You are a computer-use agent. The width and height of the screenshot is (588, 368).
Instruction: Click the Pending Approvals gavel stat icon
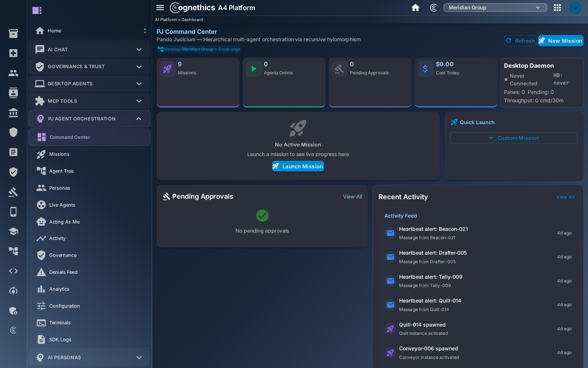(339, 69)
